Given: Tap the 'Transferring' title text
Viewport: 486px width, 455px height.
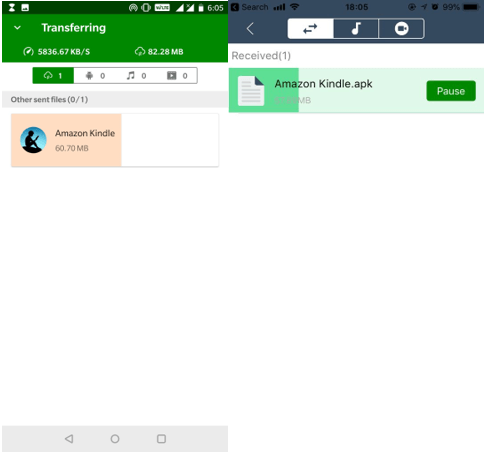Looking at the screenshot, I should point(74,28).
